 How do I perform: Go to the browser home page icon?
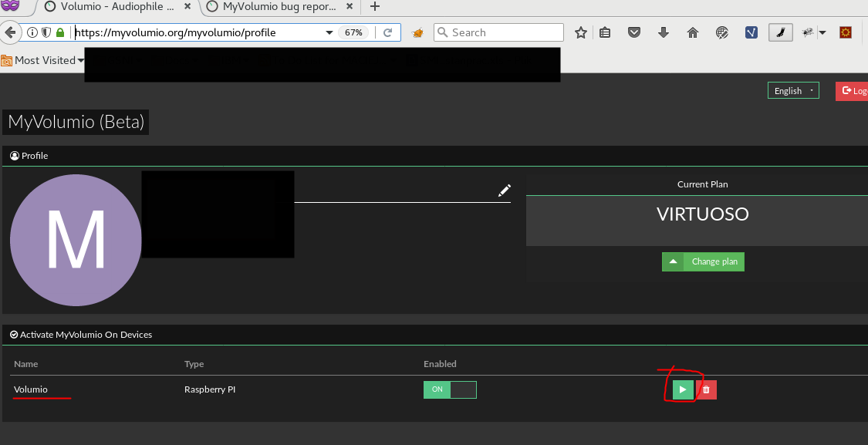(693, 32)
